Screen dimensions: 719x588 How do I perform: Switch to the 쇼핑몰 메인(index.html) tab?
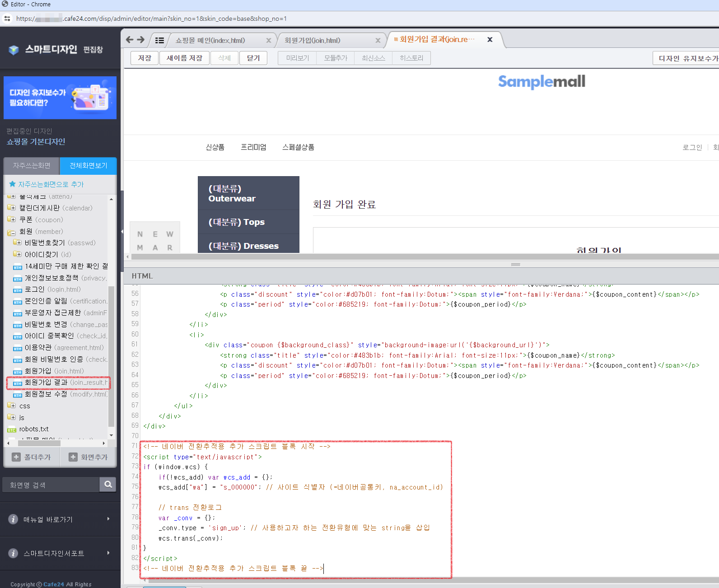coord(210,40)
